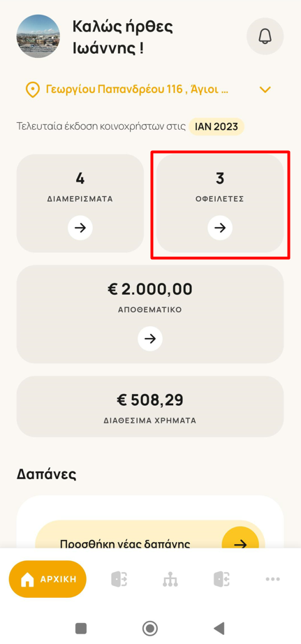Open the ΙΑΝ 2023 issue badge
This screenshot has height=644, width=301.
point(216,126)
